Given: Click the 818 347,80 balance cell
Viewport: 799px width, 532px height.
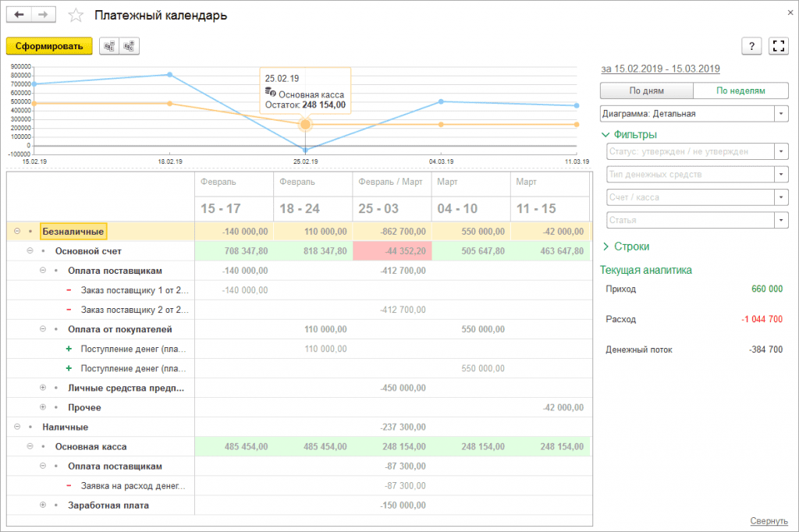Looking at the screenshot, I should [x=313, y=250].
